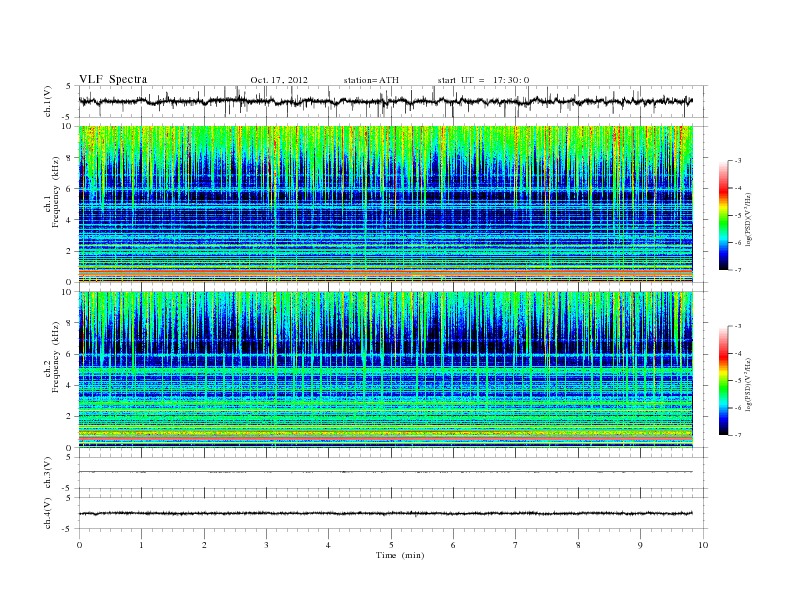Click inside the ch.1 spectrogram panel
Viewport: 792px width, 612px height.
click(385, 204)
